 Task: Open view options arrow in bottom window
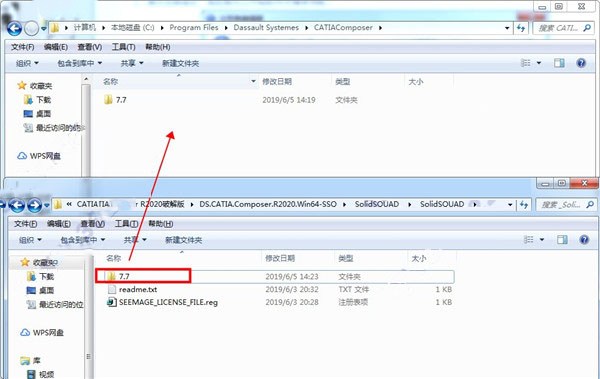click(x=542, y=240)
